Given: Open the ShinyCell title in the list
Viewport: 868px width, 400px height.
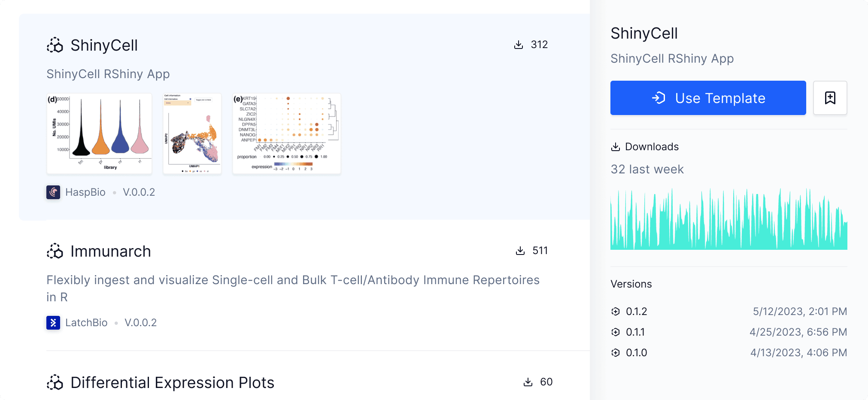Looking at the screenshot, I should point(104,45).
